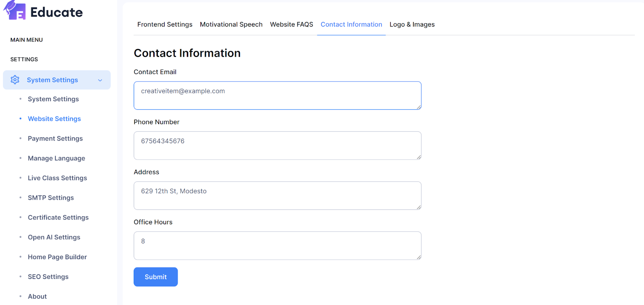This screenshot has width=644, height=305.
Task: Select the Office Hours input
Action: [x=277, y=246]
